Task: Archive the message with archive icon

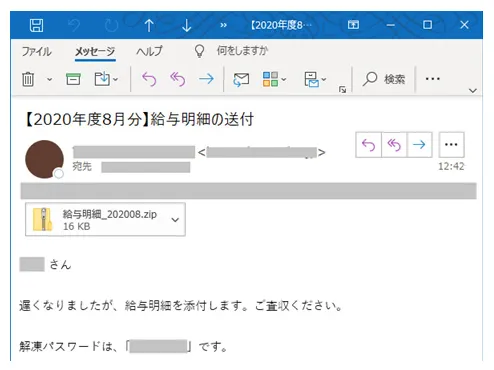Action: [x=73, y=79]
